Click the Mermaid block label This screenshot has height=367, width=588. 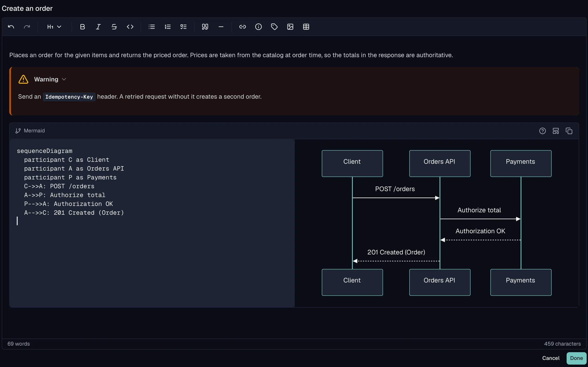(x=34, y=131)
